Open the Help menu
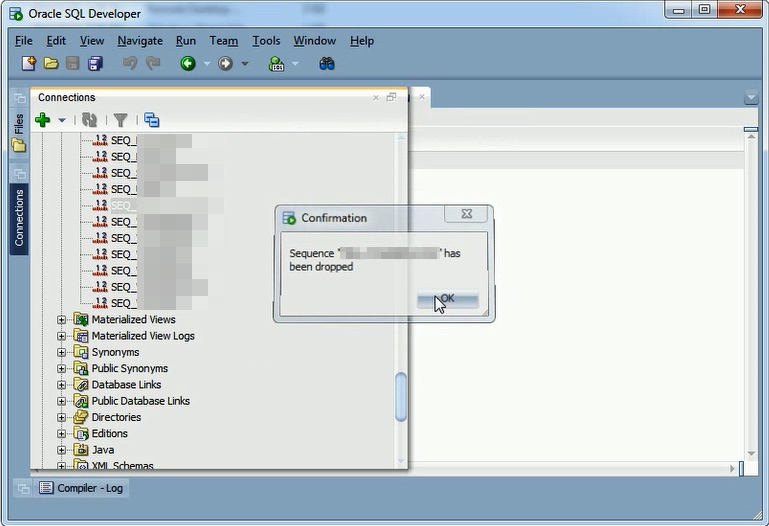Screen dimensions: 769x526 point(362,41)
